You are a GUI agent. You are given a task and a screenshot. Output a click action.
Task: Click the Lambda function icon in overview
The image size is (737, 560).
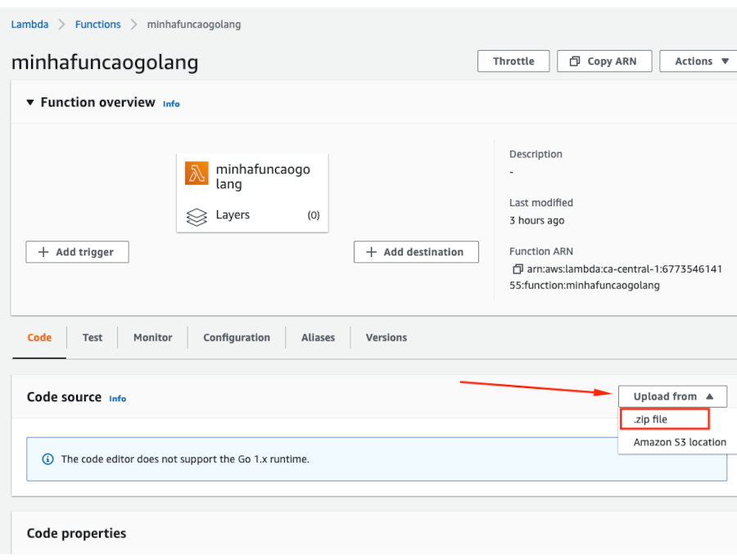[x=197, y=174]
